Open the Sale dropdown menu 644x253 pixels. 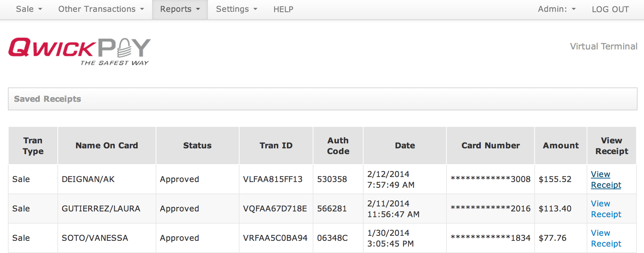[x=29, y=9]
